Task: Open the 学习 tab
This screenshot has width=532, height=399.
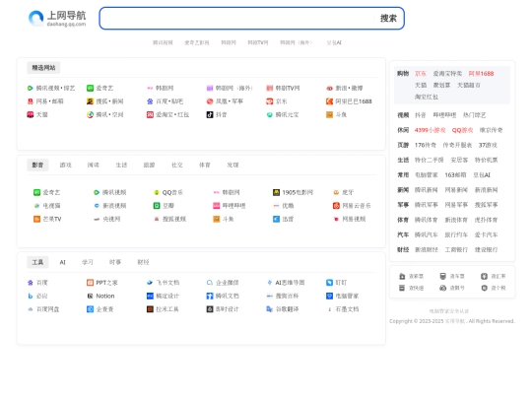Action: pyautogui.click(x=88, y=262)
